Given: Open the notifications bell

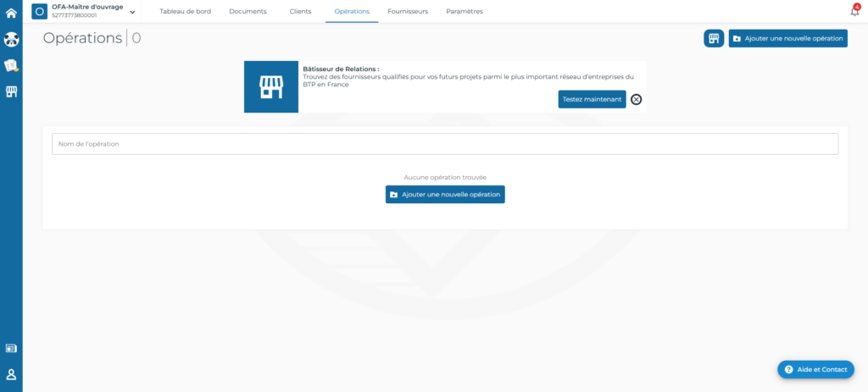Looking at the screenshot, I should [x=854, y=11].
